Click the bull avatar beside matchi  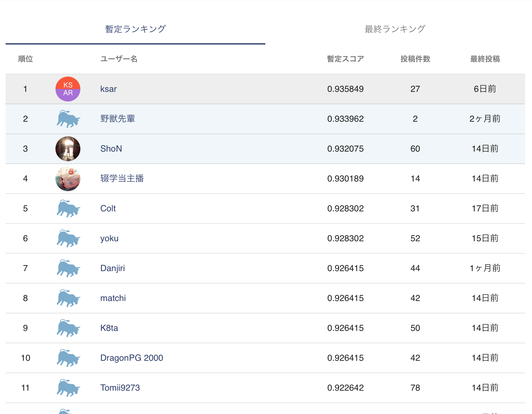[68, 298]
